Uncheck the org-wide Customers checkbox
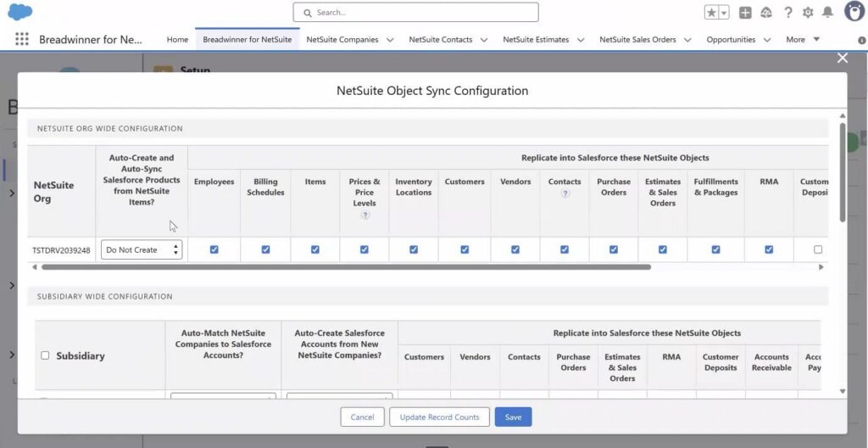 coord(465,249)
